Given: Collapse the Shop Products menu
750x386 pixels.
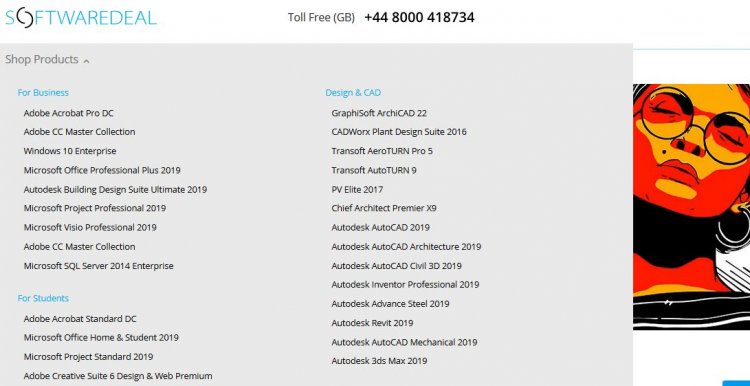Looking at the screenshot, I should pos(47,59).
